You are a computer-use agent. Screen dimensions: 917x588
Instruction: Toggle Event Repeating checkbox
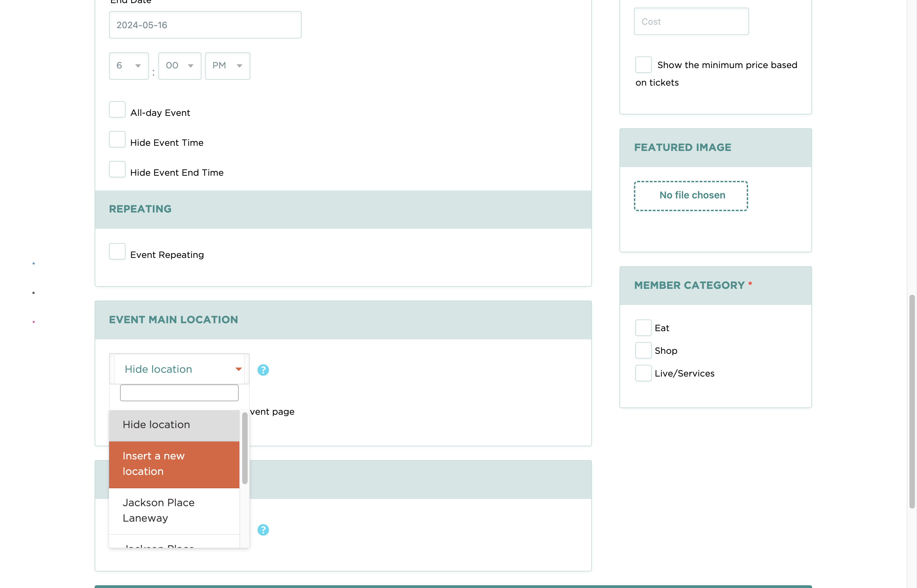click(x=117, y=252)
